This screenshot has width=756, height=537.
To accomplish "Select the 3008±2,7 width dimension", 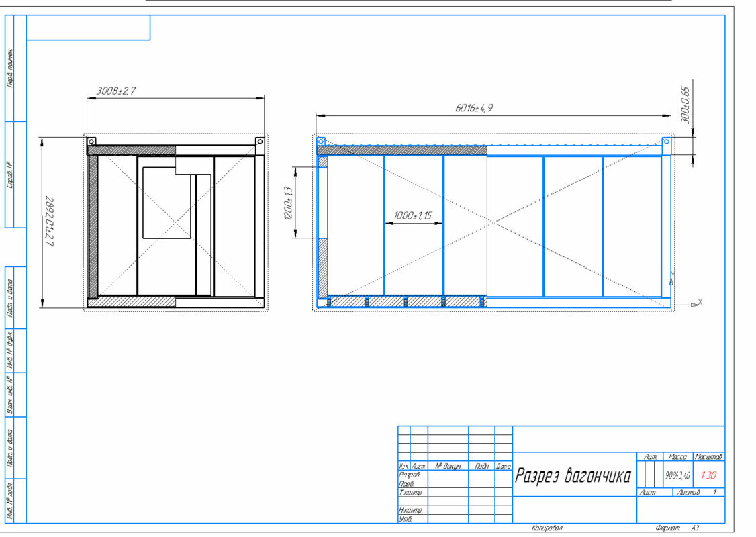I will tap(116, 91).
